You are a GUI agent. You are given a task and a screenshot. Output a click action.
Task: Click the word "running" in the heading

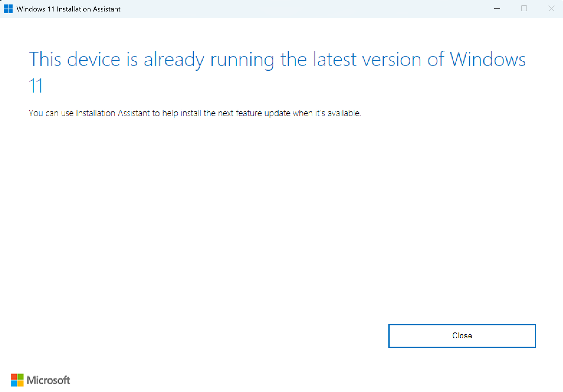point(242,60)
